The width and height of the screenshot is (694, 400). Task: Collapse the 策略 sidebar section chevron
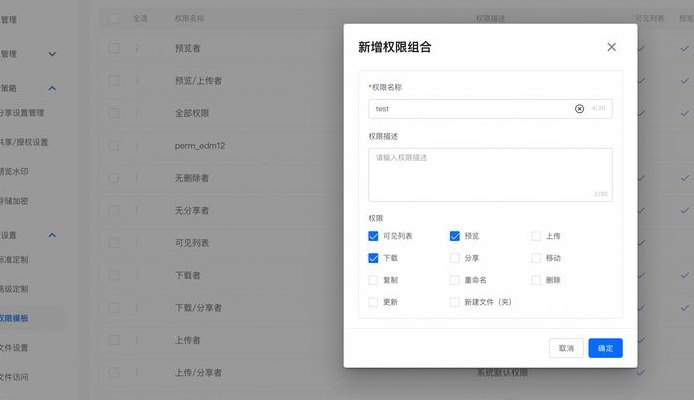point(52,88)
